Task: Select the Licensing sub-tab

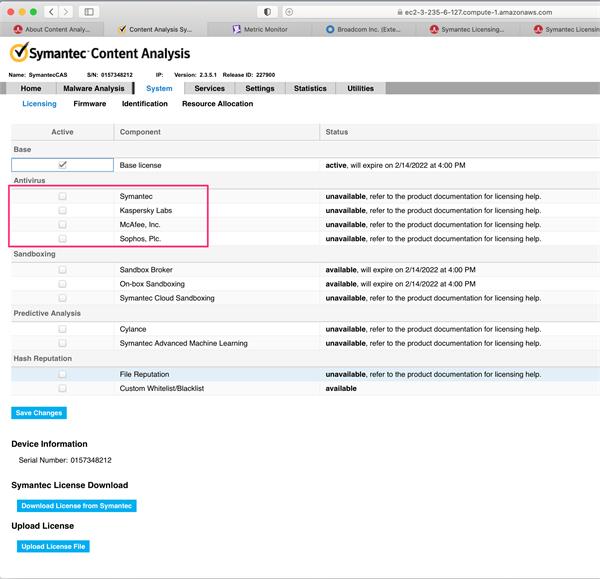Action: click(x=39, y=104)
